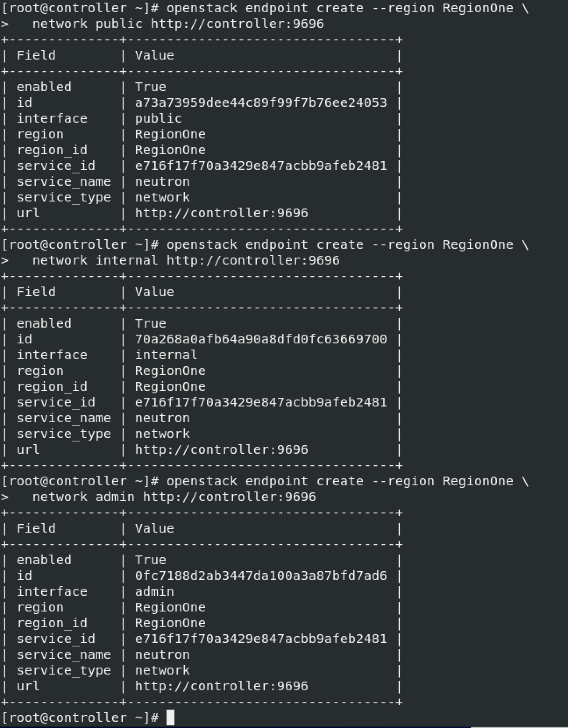Screen dimensions: 568x728
Task: Click the 'Field' header of the first table
Action: [x=36, y=55]
